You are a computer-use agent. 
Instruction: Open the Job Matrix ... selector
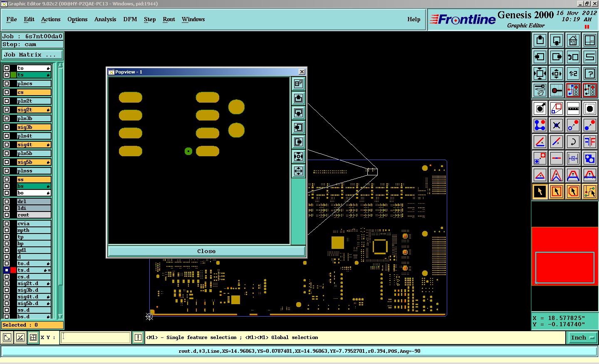click(32, 54)
